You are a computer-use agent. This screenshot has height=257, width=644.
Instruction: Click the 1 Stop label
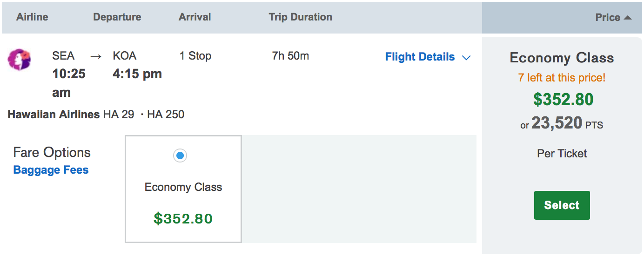[x=195, y=56]
